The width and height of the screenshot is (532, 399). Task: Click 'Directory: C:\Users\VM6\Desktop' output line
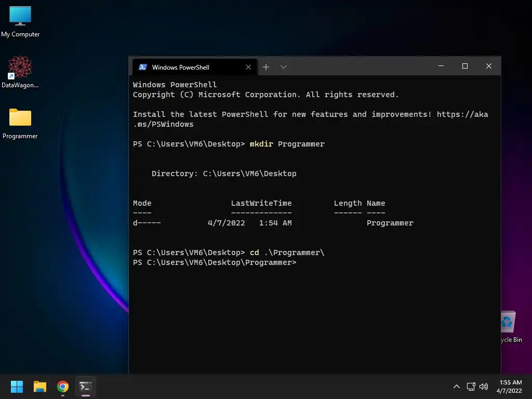coord(224,174)
